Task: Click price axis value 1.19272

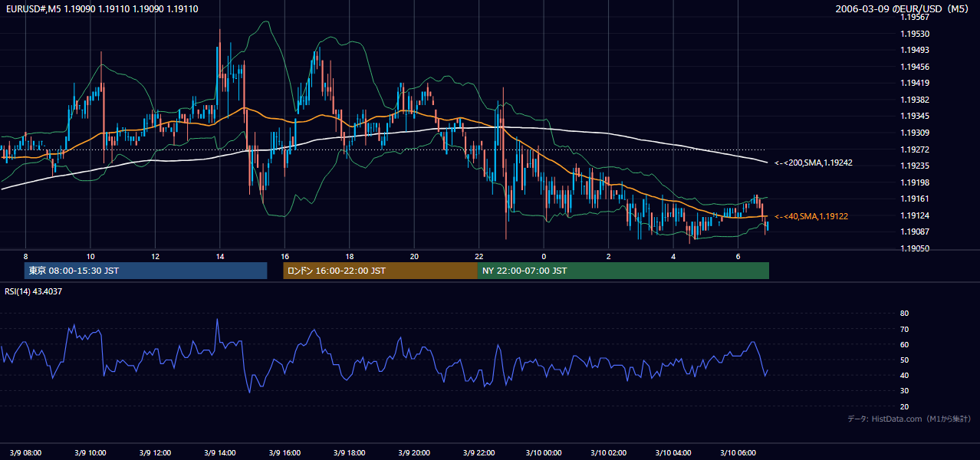Action: tap(914, 149)
